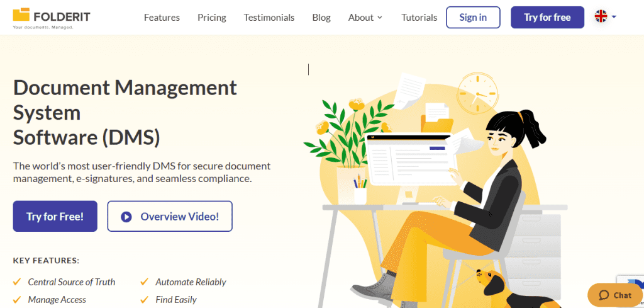Click the checkmark beside Central Source of Truth

point(17,282)
